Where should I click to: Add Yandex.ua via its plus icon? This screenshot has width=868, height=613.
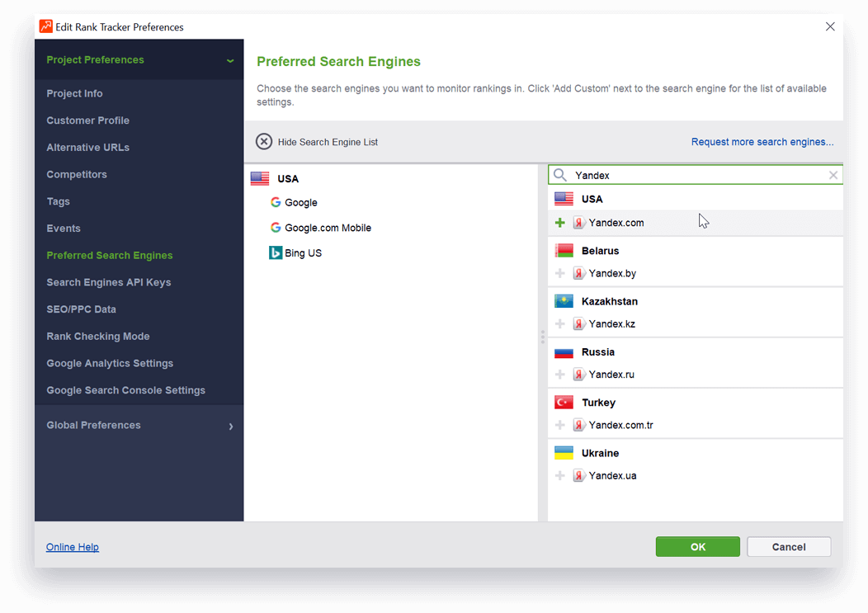click(x=559, y=475)
